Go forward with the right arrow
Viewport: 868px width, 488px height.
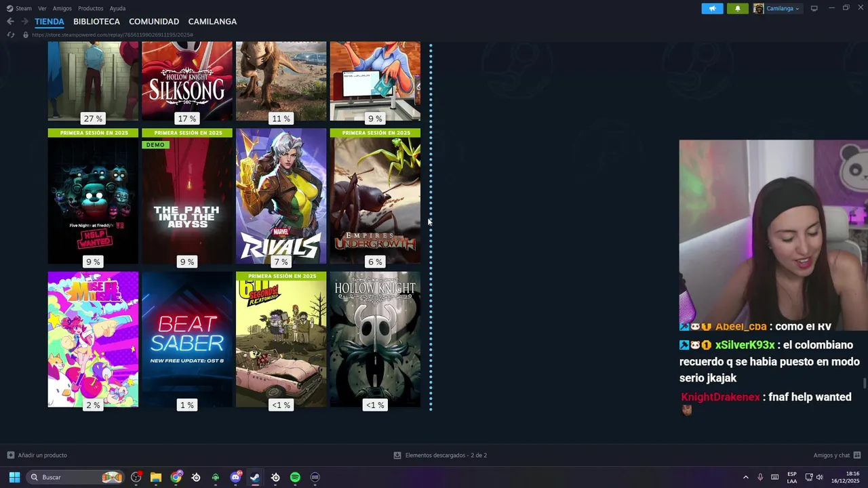pos(24,22)
